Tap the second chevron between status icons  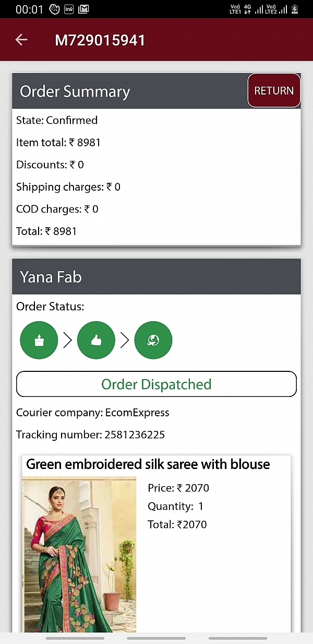(125, 341)
